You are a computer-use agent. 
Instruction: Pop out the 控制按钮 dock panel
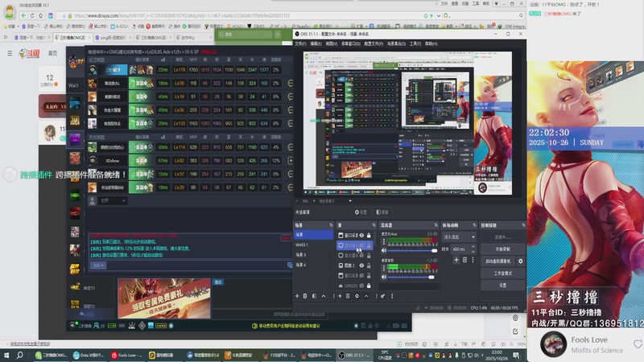pos(523,225)
